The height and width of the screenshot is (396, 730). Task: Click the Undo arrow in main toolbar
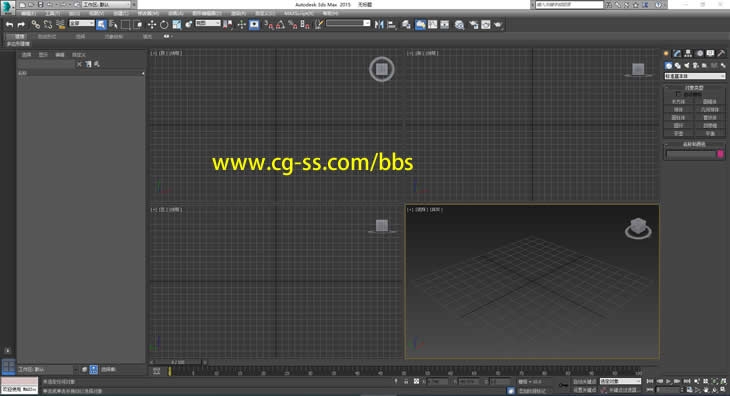coord(9,25)
